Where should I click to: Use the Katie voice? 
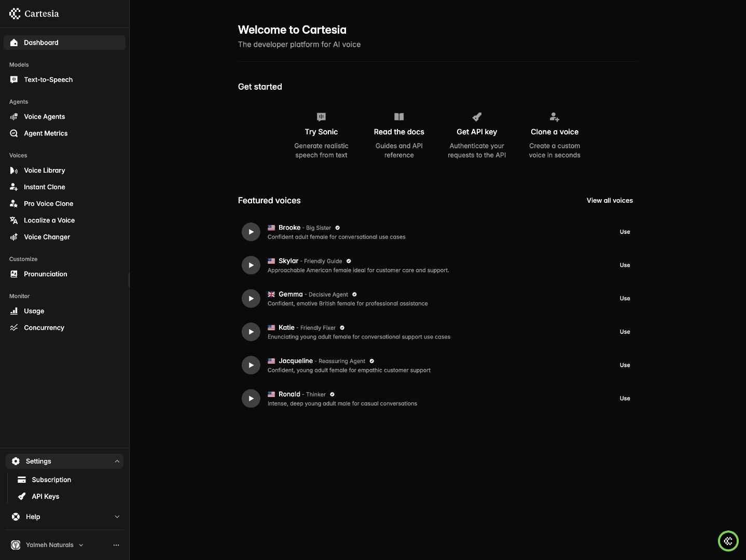[625, 332]
